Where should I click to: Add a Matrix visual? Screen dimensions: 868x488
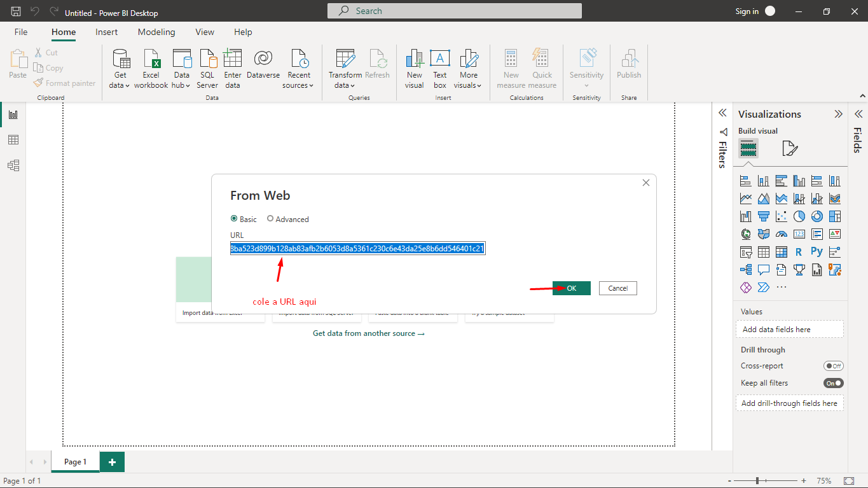pyautogui.click(x=782, y=252)
